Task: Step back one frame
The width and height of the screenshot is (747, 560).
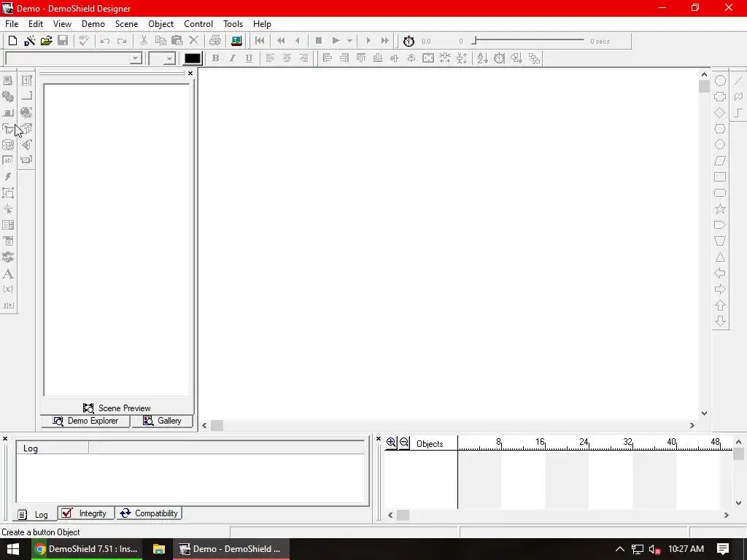Action: (x=298, y=41)
